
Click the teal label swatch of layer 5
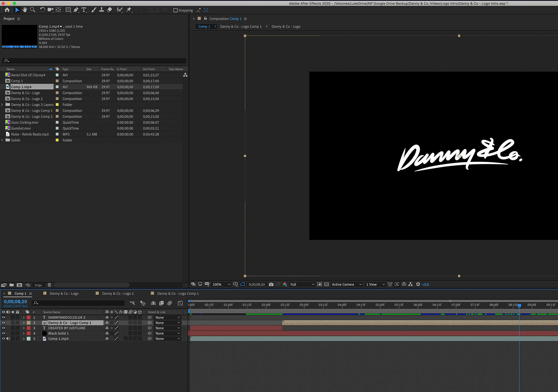[x=28, y=339]
